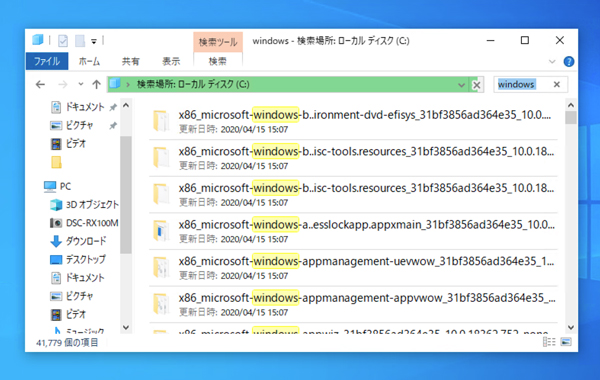Select the ironment-dvd-efisys folder result
This screenshot has width=600, height=380.
tap(353, 121)
